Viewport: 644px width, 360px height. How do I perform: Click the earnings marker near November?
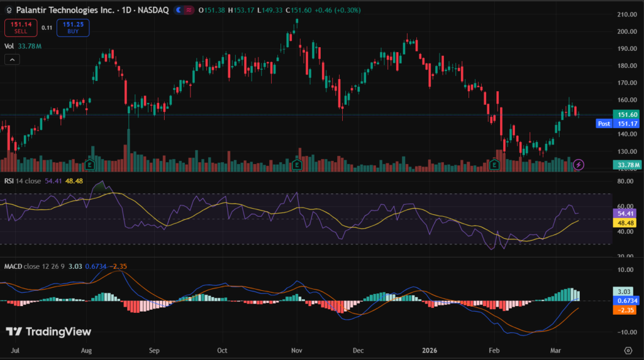click(296, 165)
